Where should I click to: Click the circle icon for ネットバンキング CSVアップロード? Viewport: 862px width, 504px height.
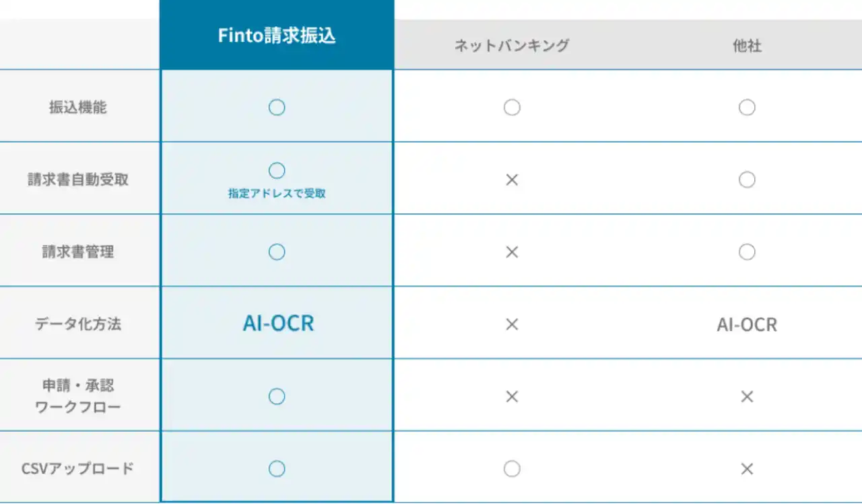512,469
